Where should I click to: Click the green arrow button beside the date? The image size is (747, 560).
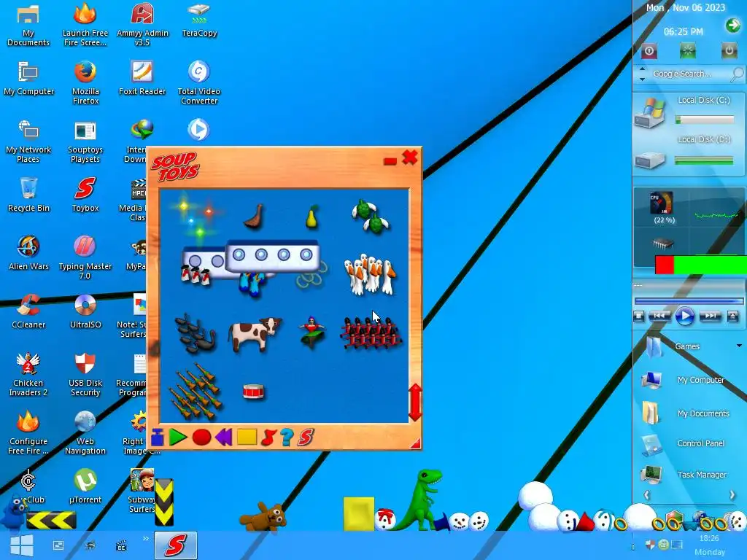[732, 26]
